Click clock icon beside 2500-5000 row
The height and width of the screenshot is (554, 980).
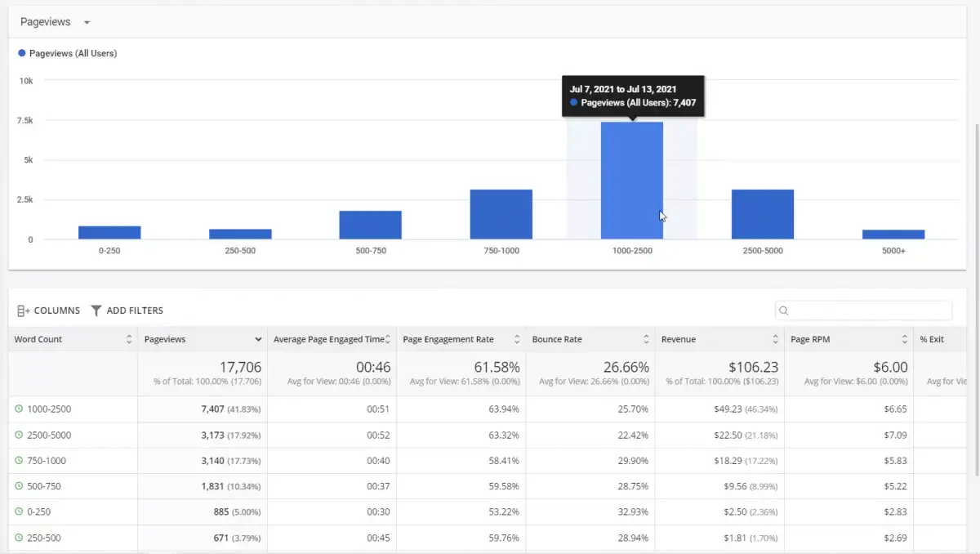18,435
